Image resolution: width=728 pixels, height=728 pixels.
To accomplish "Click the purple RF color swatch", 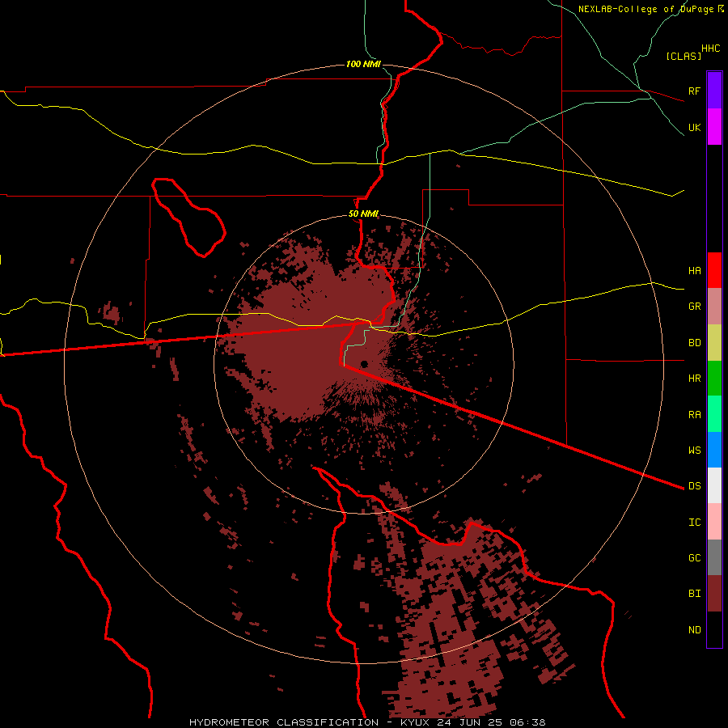I will tap(714, 90).
